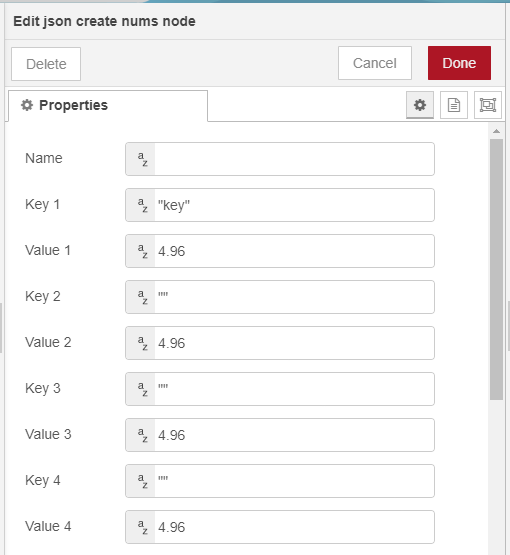Delete the json create nums node
The width and height of the screenshot is (510, 555).
point(46,64)
